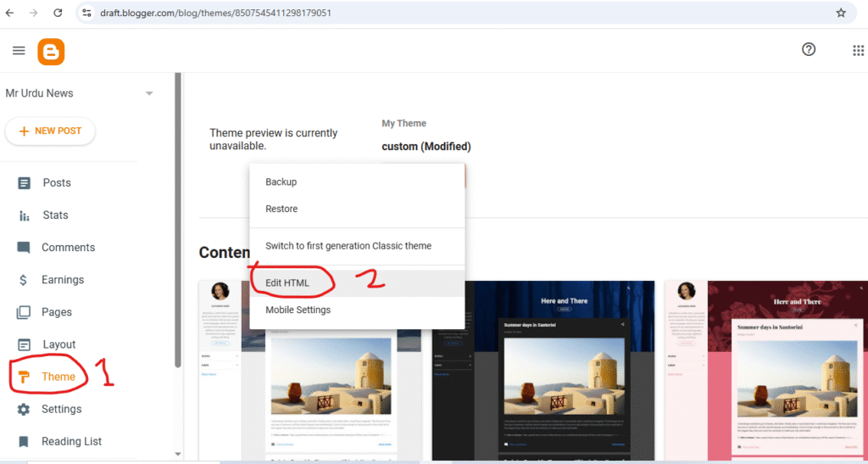868x464 pixels.
Task: Select the dark Contempo theme thumbnail
Action: click(x=543, y=371)
